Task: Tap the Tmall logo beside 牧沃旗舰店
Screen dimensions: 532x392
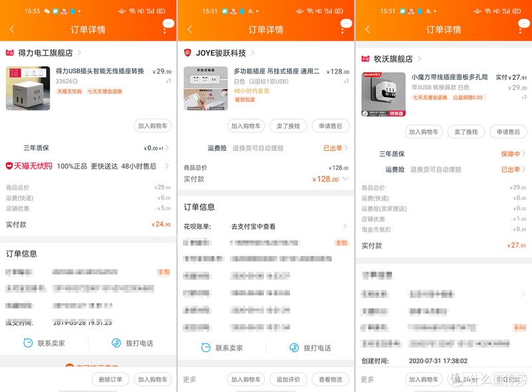Action: pyautogui.click(x=365, y=59)
